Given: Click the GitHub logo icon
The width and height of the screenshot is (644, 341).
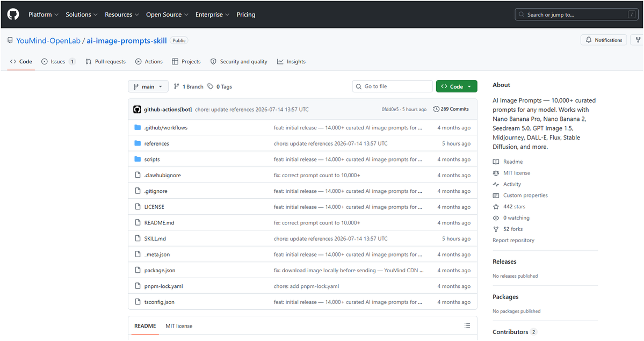Looking at the screenshot, I should 13,14.
